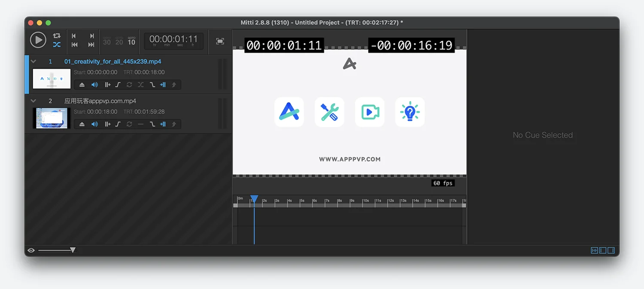Jump to the next cue

91,36
